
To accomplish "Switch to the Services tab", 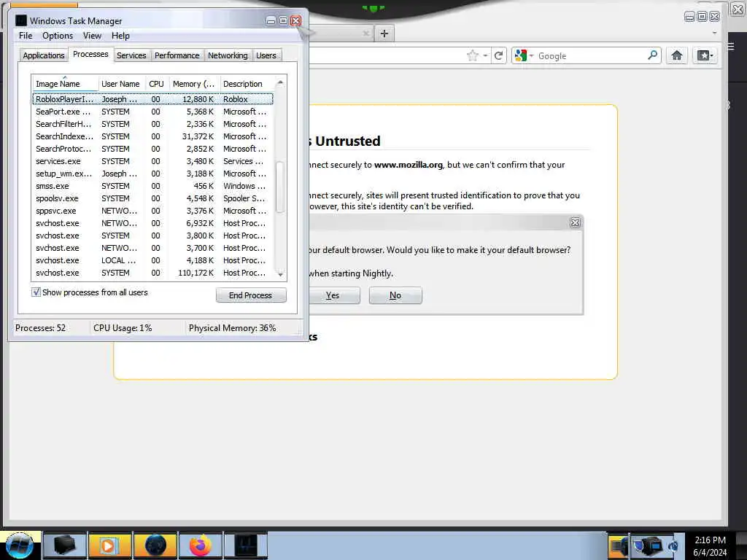I will click(x=131, y=55).
